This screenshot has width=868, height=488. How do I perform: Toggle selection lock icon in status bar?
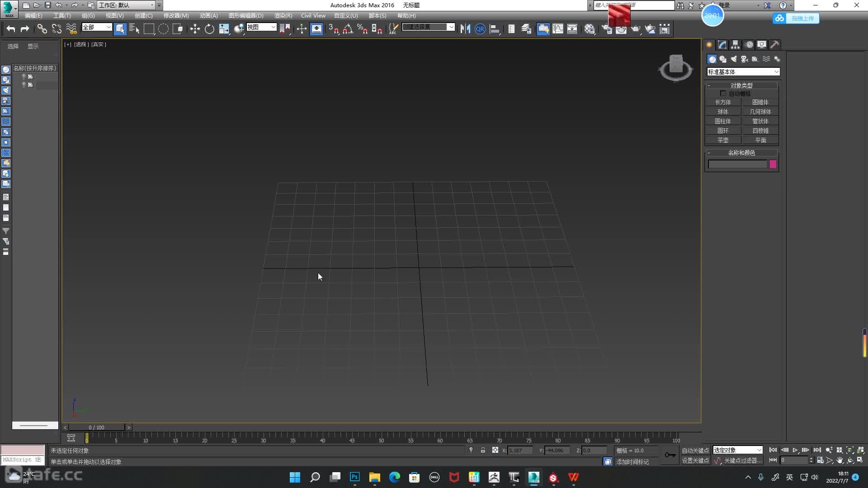[x=483, y=450]
